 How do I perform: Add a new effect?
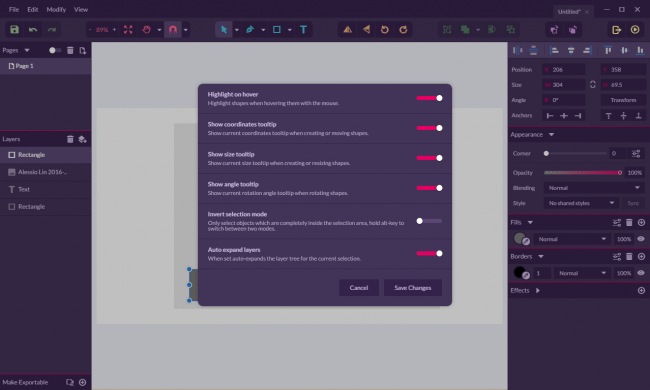click(641, 291)
